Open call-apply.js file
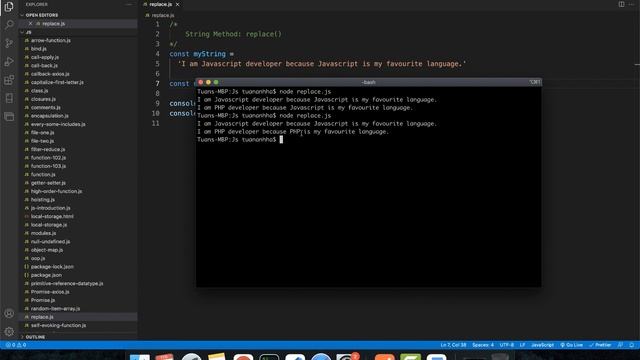Viewport: 640px width, 360px height. point(45,57)
